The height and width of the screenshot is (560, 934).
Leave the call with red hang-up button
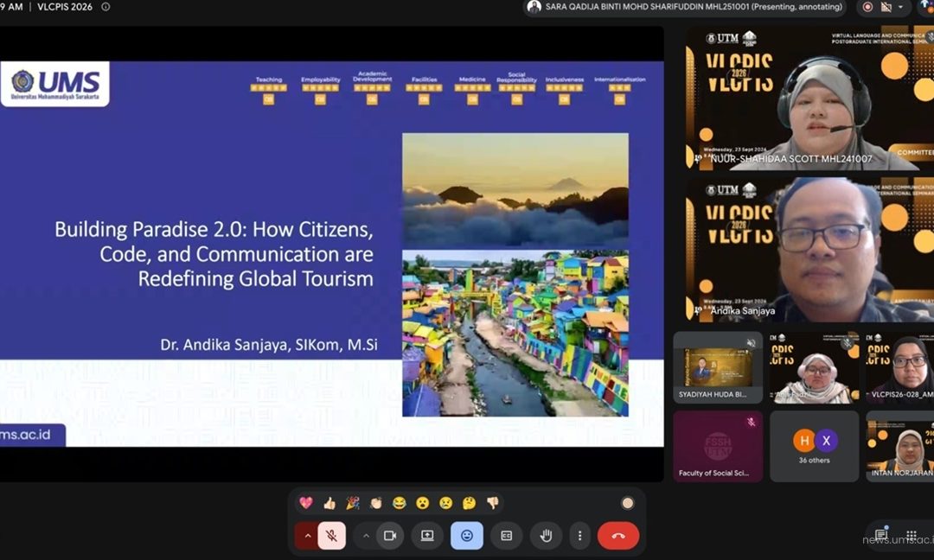tap(618, 536)
